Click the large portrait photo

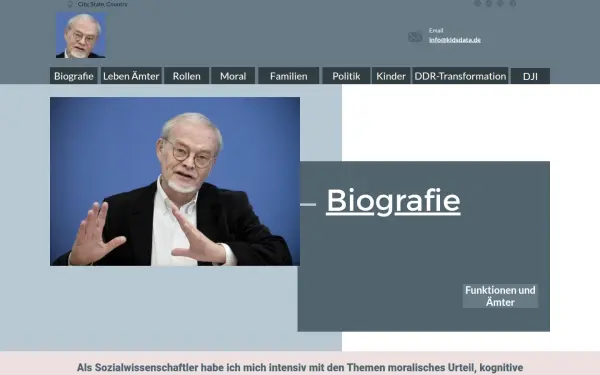(175, 181)
